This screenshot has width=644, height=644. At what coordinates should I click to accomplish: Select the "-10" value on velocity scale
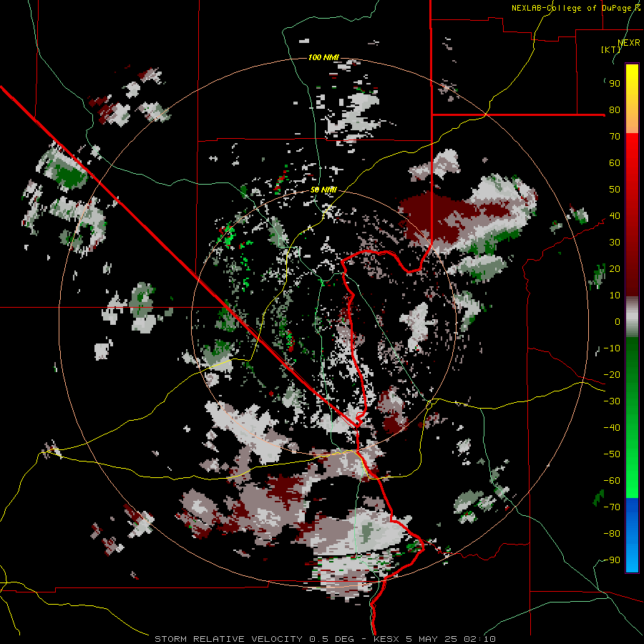coord(612,348)
